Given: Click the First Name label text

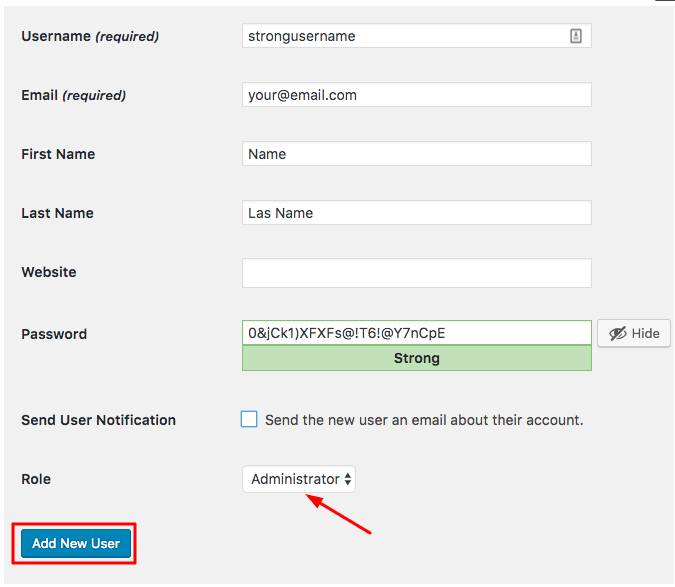Looking at the screenshot, I should click(x=58, y=155).
